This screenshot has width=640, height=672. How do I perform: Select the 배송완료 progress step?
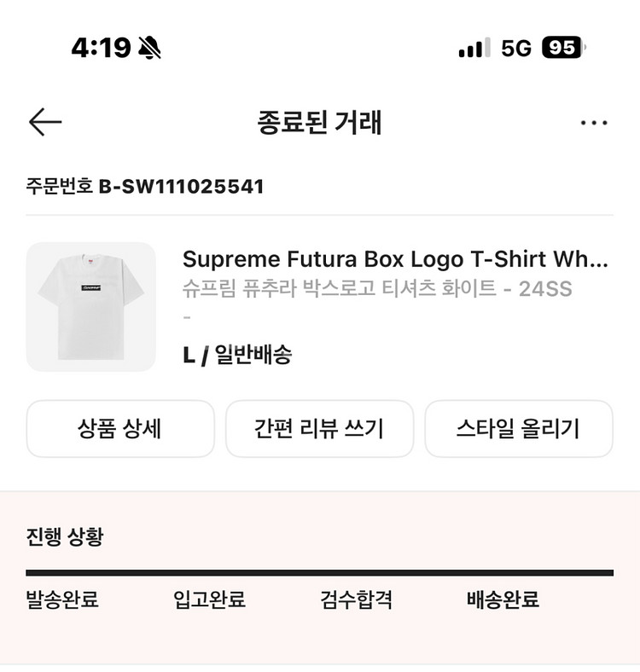(503, 600)
